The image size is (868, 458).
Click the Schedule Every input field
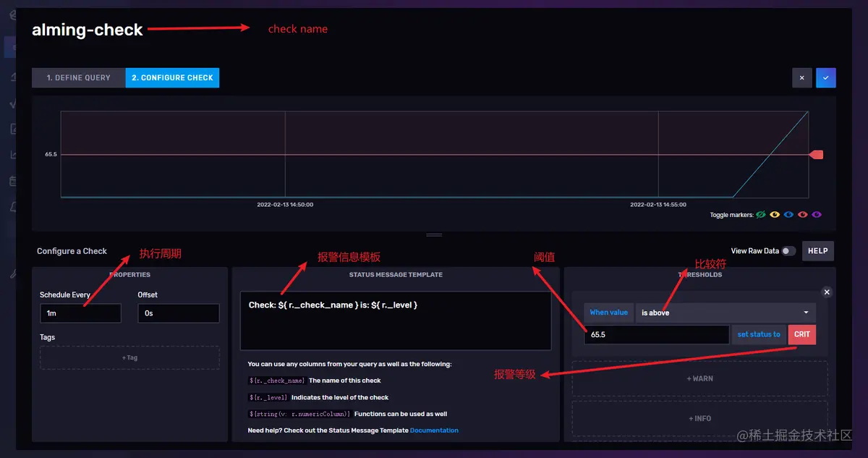point(80,313)
